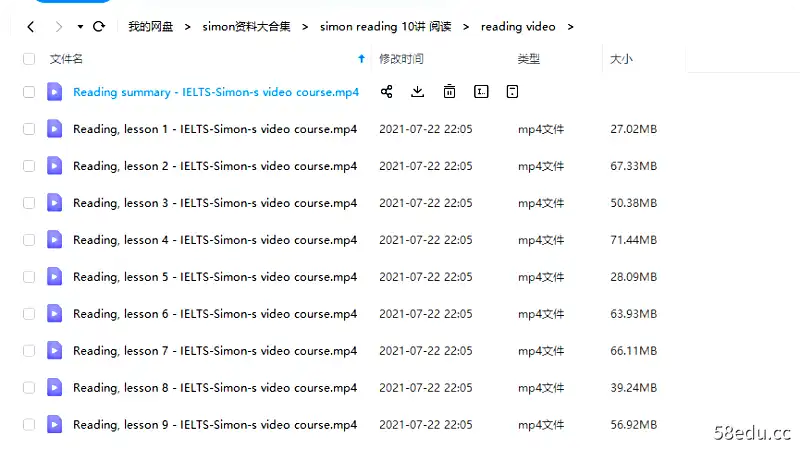
Task: Check the Reading lesson 4 checkbox
Action: pos(29,240)
